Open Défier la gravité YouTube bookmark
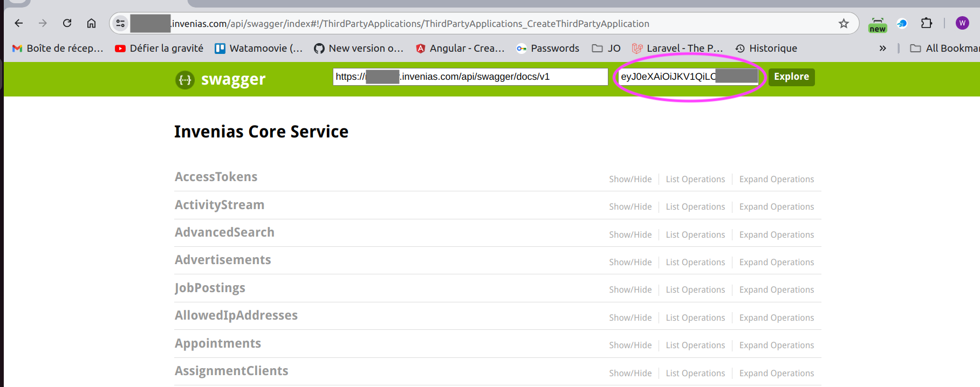 pyautogui.click(x=159, y=48)
